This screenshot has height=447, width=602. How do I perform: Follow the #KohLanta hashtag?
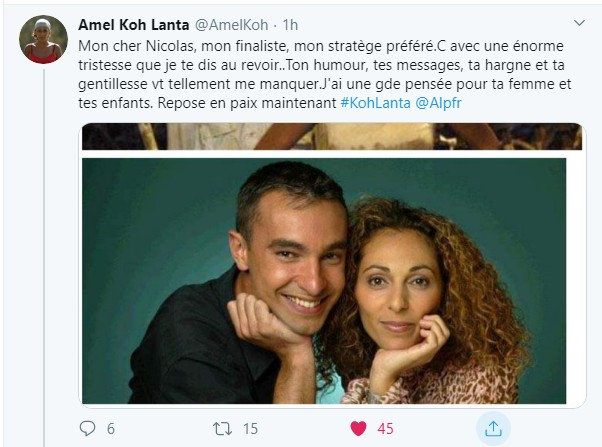click(x=375, y=103)
